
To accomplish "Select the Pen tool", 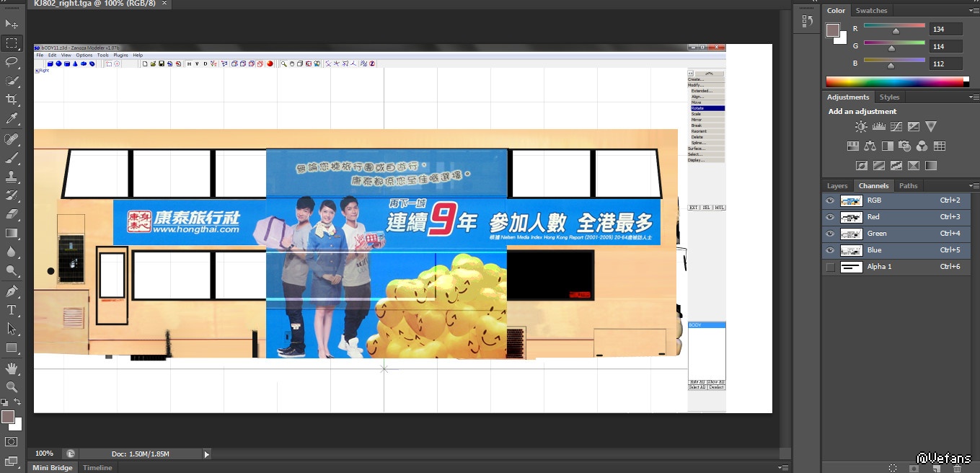I will point(12,291).
